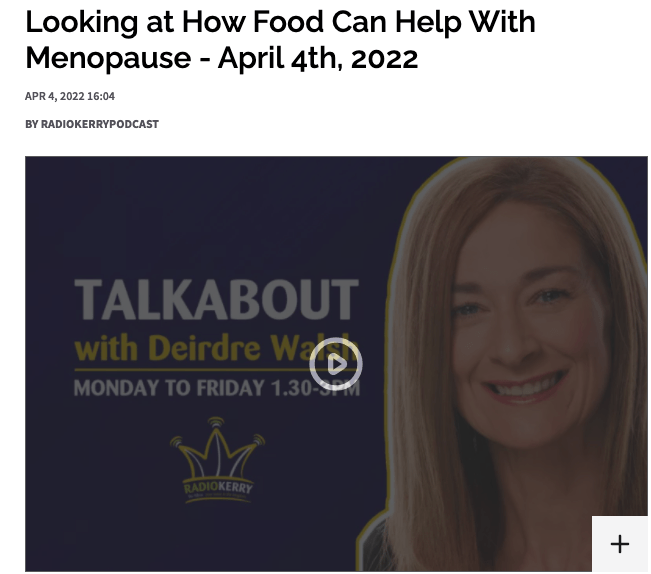
Task: Select the APR 4, 2022 date stamp
Action: [x=55, y=96]
